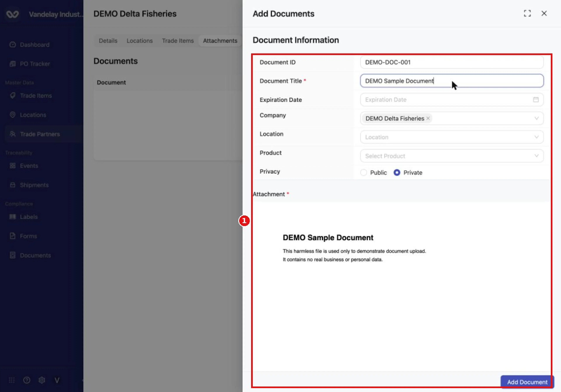The height and width of the screenshot is (392, 561).
Task: Click the apps grid icon
Action: [12, 380]
